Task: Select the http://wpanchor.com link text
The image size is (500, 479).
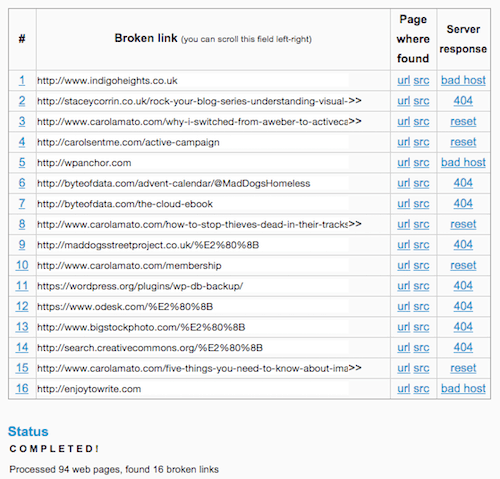Action: [x=84, y=163]
